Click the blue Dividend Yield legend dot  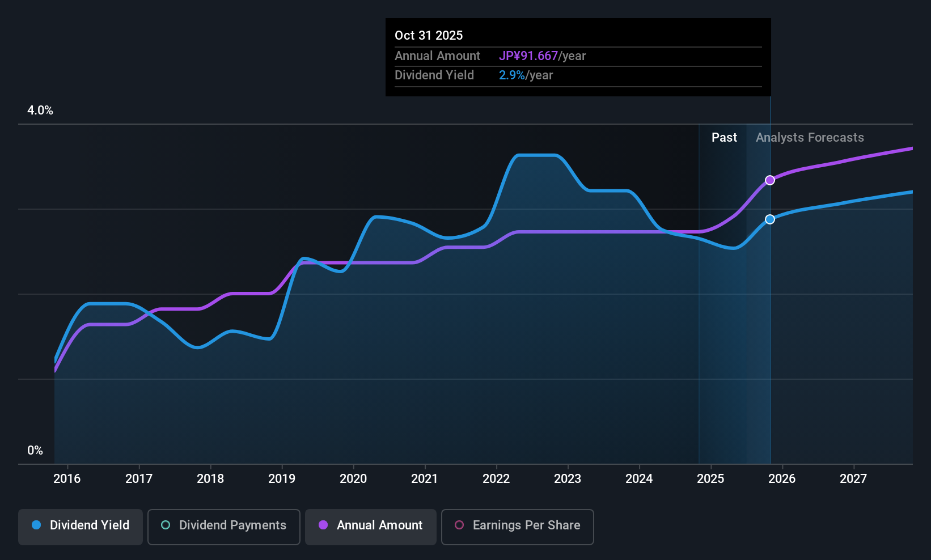point(36,525)
